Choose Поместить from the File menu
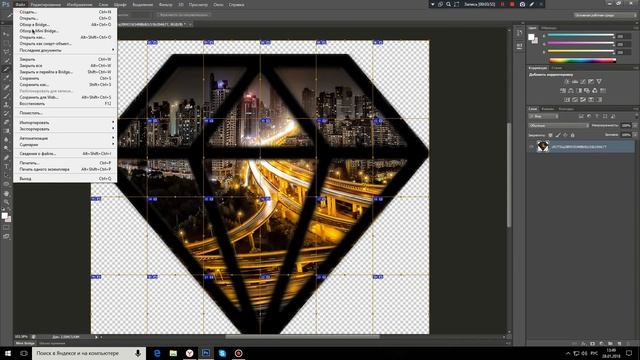This screenshot has height=360, width=640. pos(65,113)
